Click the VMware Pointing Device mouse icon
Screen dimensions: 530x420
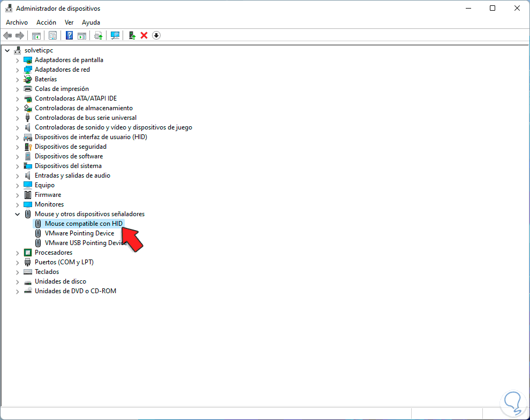pos(38,233)
